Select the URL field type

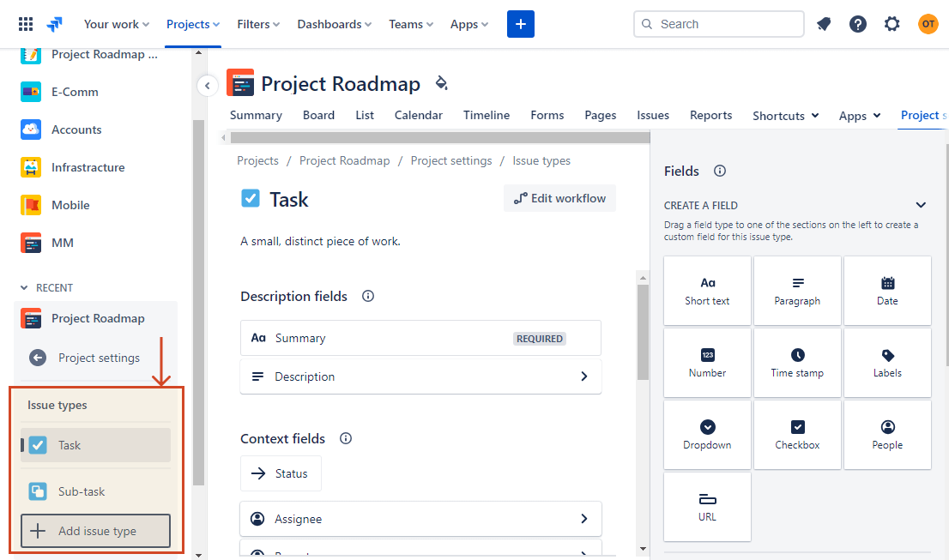pos(707,506)
